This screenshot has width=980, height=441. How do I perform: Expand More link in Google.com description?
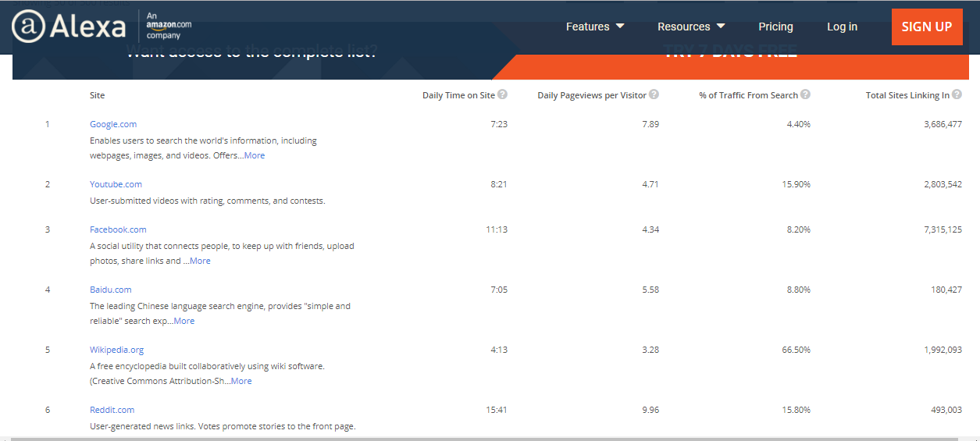254,155
